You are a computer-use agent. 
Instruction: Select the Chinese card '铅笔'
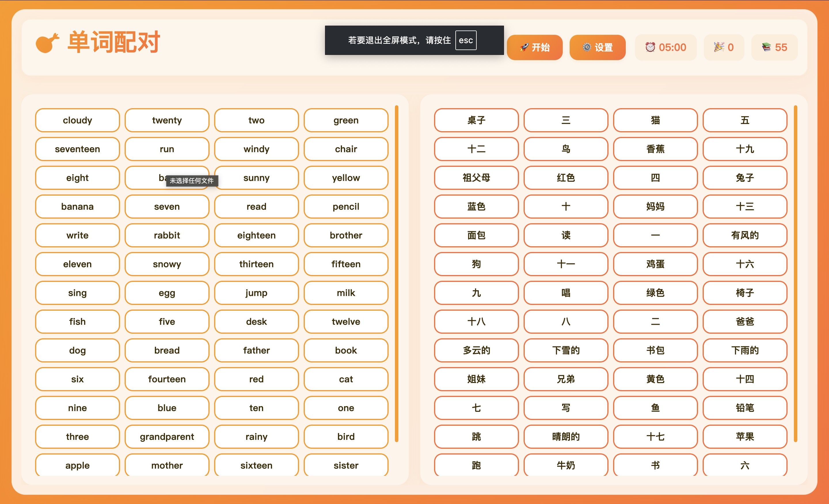(x=745, y=408)
